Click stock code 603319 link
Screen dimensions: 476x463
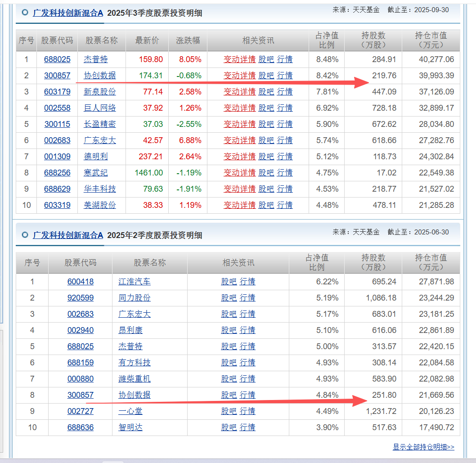pyautogui.click(x=57, y=205)
